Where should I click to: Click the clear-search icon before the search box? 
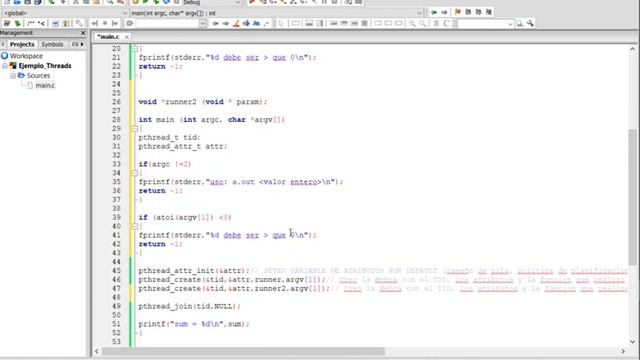129,23
